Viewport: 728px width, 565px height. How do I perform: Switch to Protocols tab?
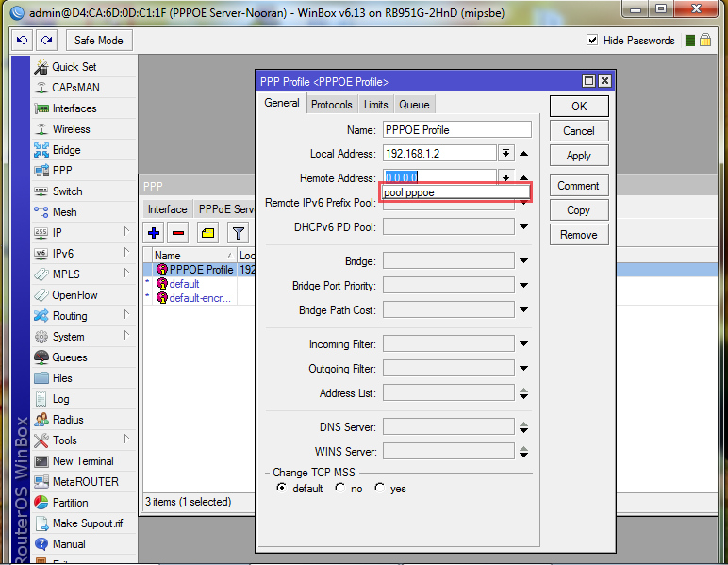click(x=332, y=105)
